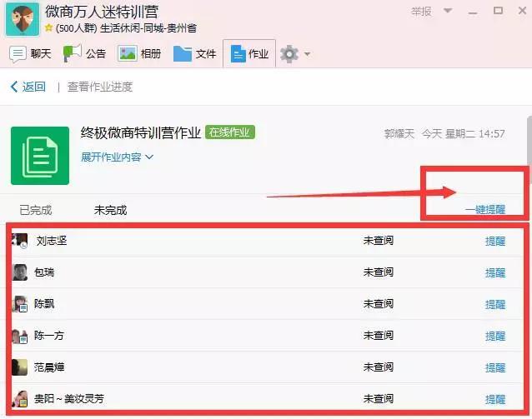This screenshot has width=532, height=419.
Task: Open 刘志坚's avatar
Action: [20, 241]
